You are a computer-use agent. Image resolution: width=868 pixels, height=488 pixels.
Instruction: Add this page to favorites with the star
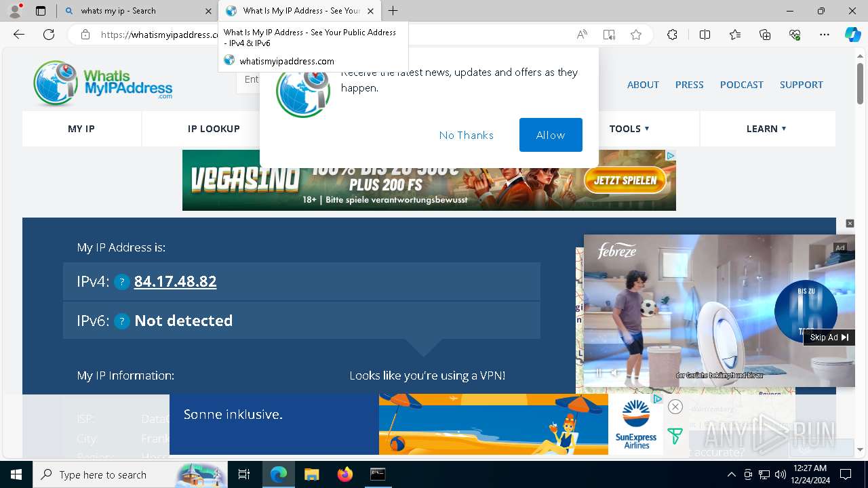pyautogui.click(x=636, y=35)
